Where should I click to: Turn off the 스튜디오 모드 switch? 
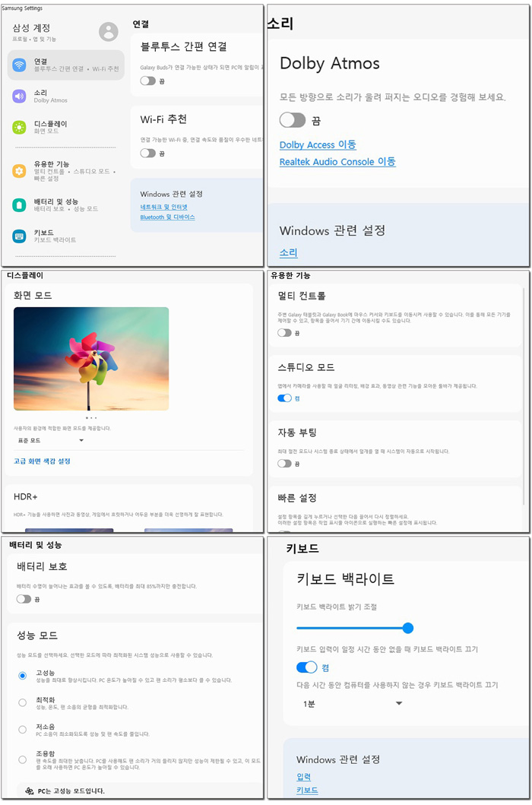284,398
